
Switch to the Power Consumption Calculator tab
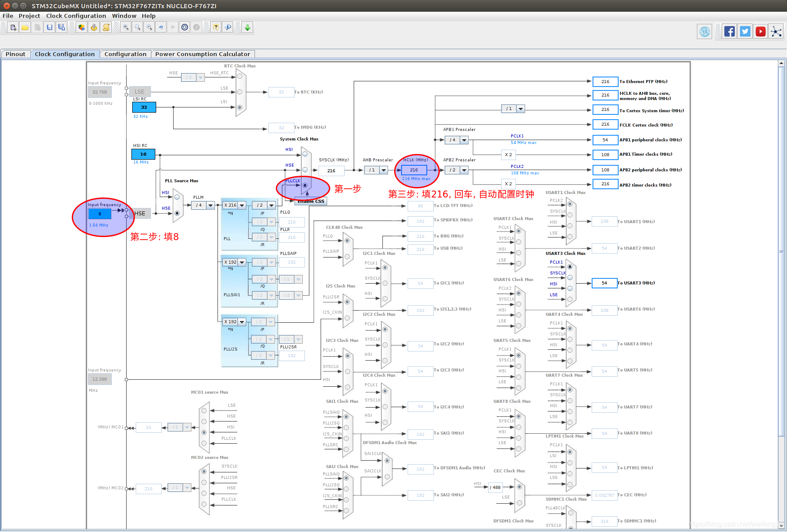[x=203, y=54]
